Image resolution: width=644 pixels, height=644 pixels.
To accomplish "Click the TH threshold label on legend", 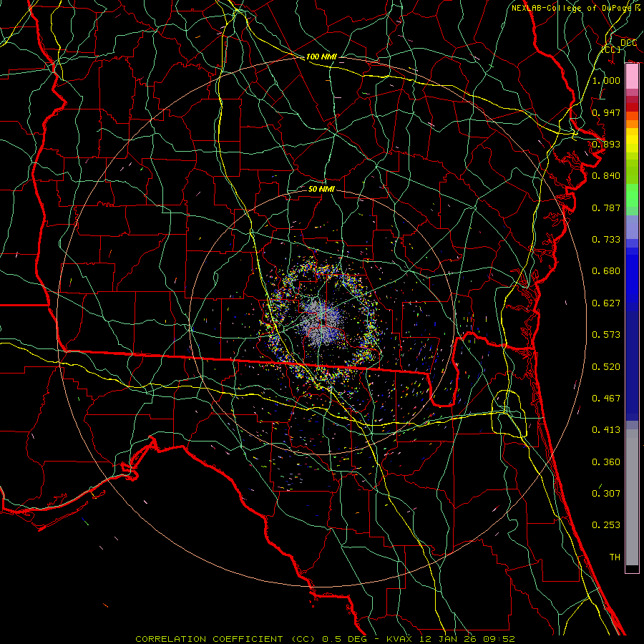I will click(615, 557).
